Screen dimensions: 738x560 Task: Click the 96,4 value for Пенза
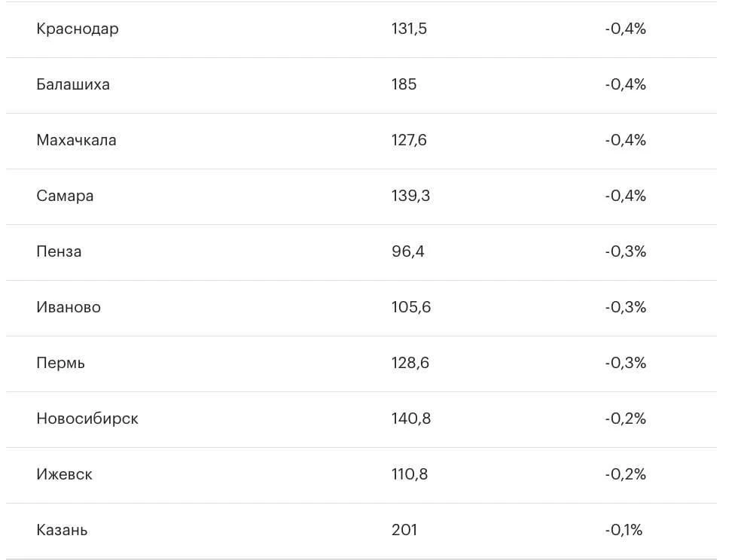(x=407, y=251)
